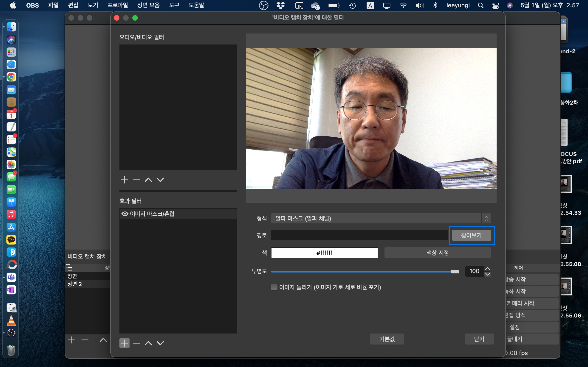Remove selected effect filter with minus button
The image size is (588, 367).
click(x=136, y=343)
